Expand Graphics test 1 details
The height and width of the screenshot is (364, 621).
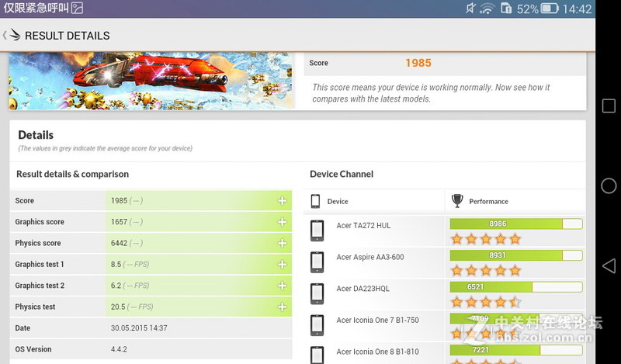click(x=282, y=265)
